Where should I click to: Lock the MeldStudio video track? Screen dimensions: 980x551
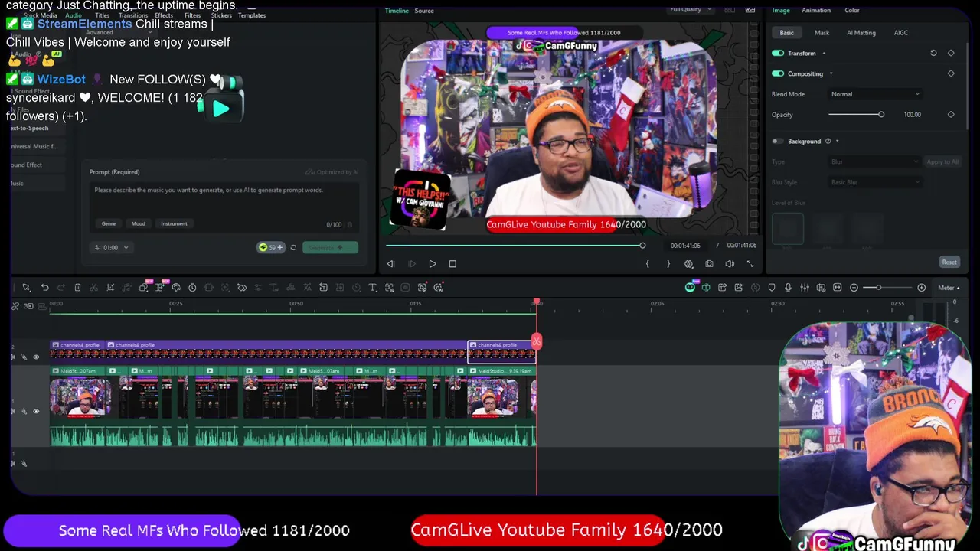24,411
